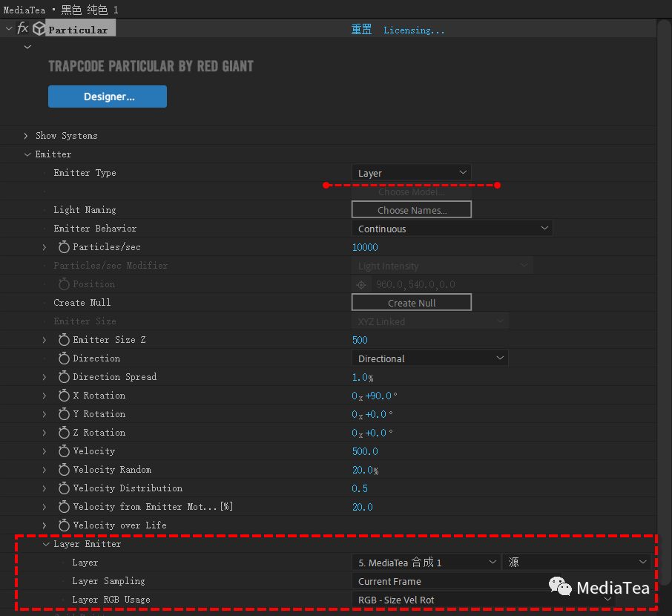Expand the Emitter Size Z property
The width and height of the screenshot is (672, 616).
[x=45, y=340]
